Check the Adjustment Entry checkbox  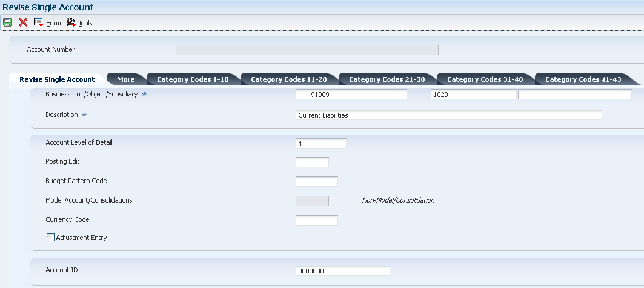pos(50,238)
